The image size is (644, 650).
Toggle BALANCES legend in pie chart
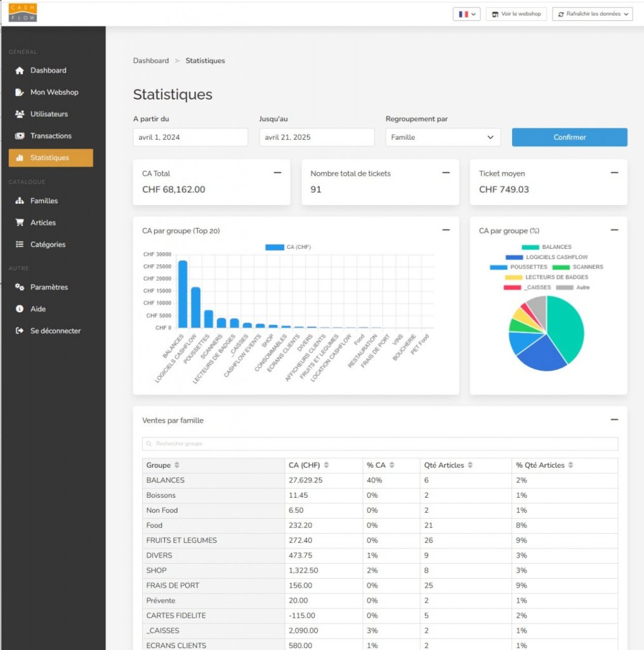[x=546, y=247]
